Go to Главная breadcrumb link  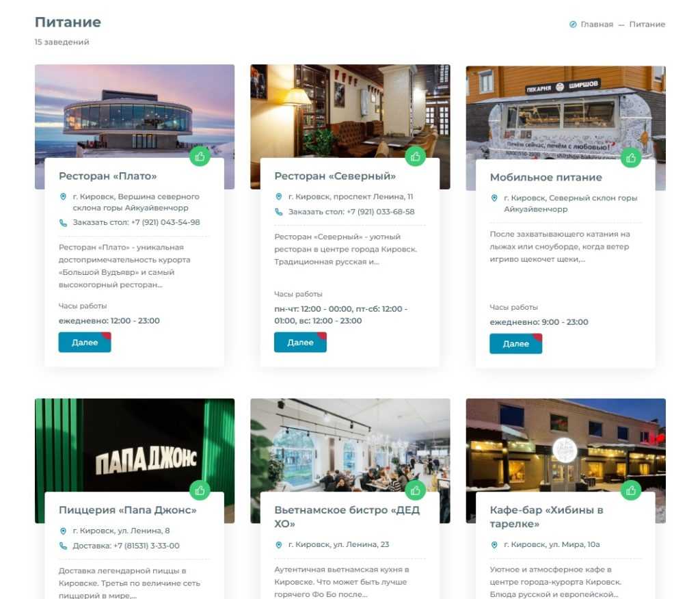coord(597,24)
